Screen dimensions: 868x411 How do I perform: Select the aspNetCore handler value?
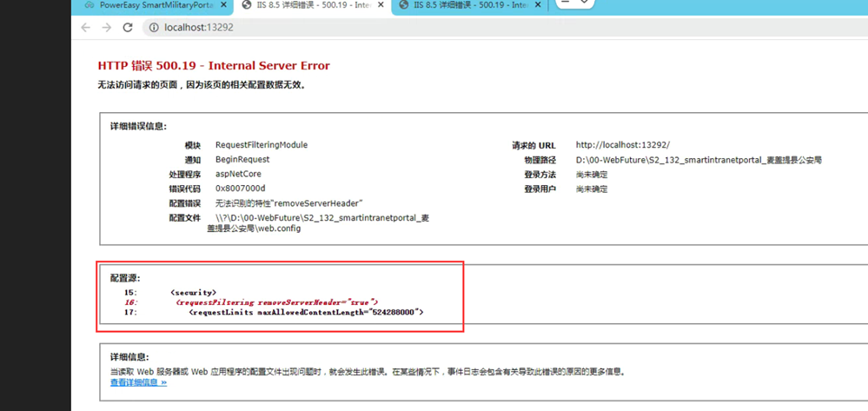tap(238, 174)
